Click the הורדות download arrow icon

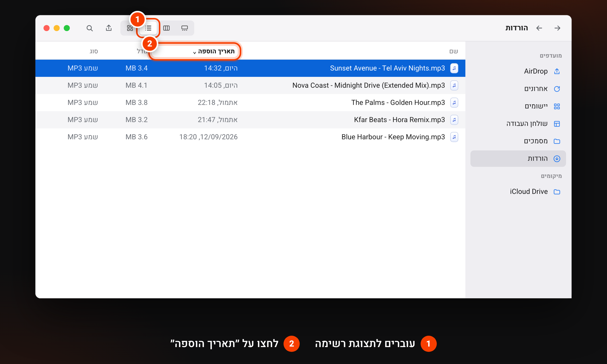[557, 158]
